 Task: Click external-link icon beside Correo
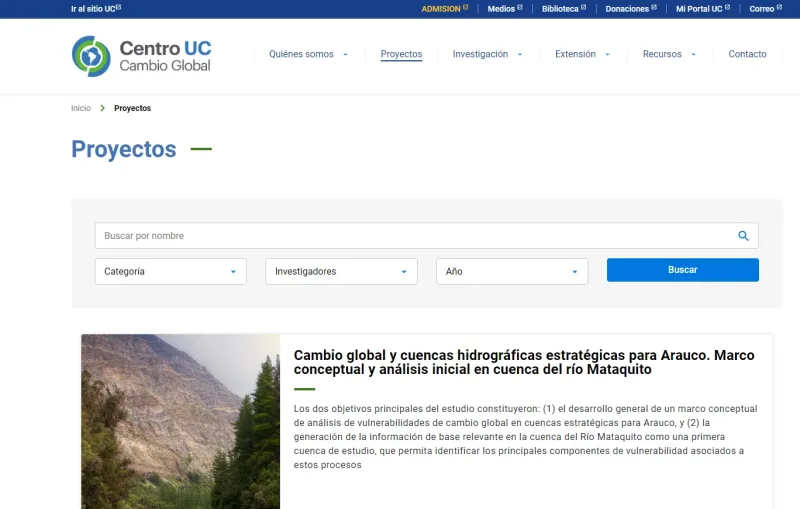[x=780, y=7]
